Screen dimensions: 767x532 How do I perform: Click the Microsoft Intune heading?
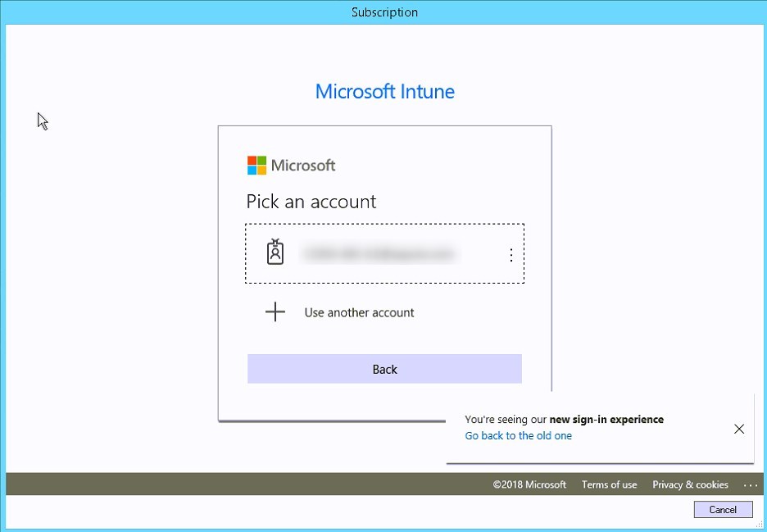click(x=385, y=92)
